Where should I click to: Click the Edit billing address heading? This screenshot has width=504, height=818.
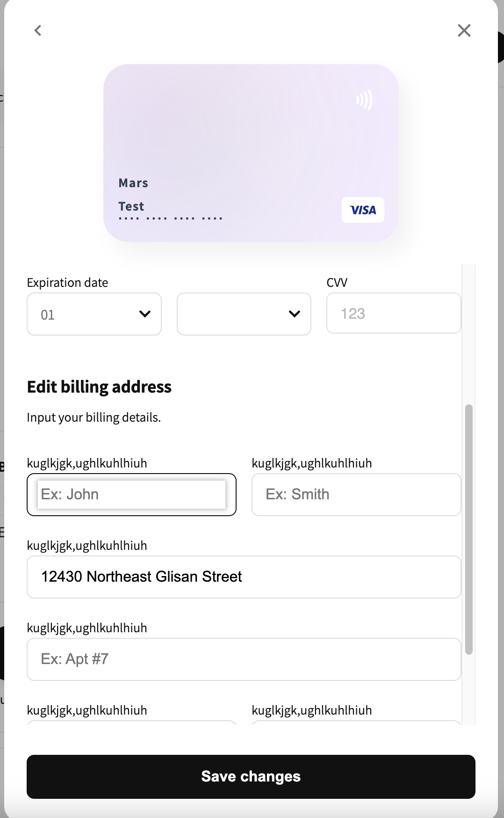tap(99, 387)
